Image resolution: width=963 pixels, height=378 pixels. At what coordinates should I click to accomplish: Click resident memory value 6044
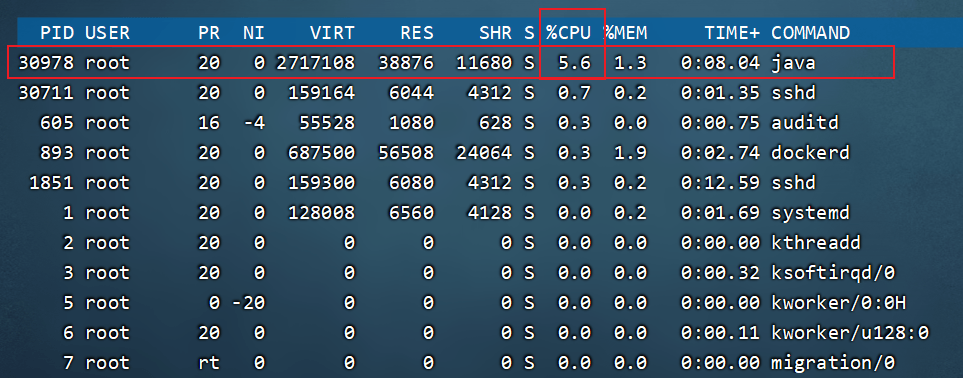[x=411, y=93]
